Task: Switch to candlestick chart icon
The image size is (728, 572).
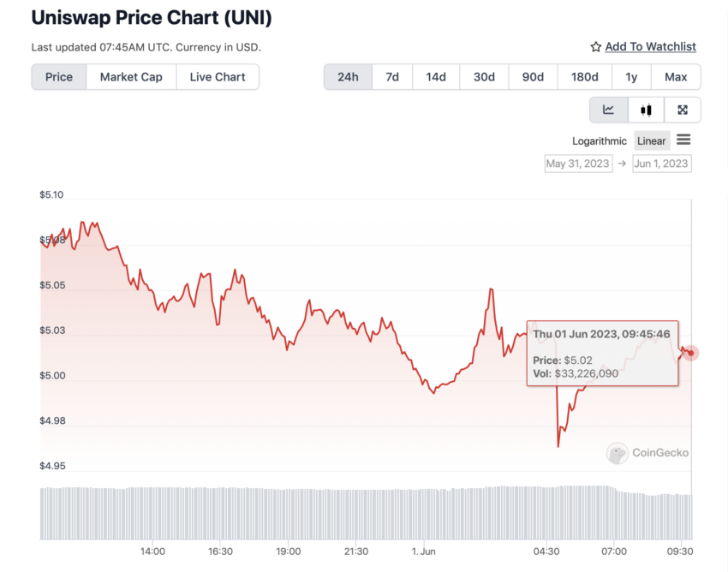Action: [x=646, y=110]
